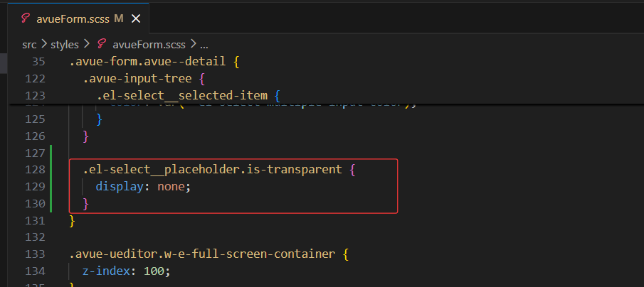Click the .avue-ueditor.w-e-full-screen-container selector
Image resolution: width=644 pixels, height=287 pixels.
(x=201, y=254)
